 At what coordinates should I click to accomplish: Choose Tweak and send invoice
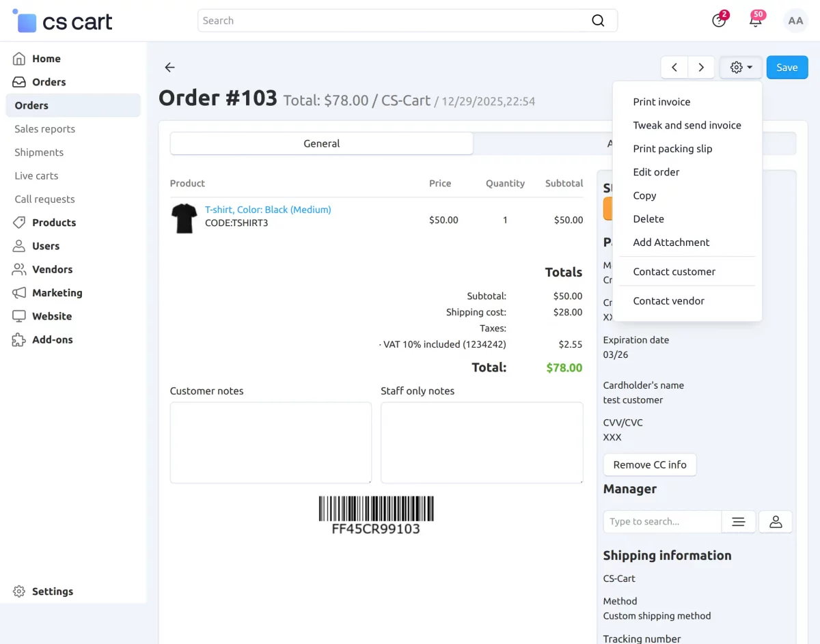point(687,125)
